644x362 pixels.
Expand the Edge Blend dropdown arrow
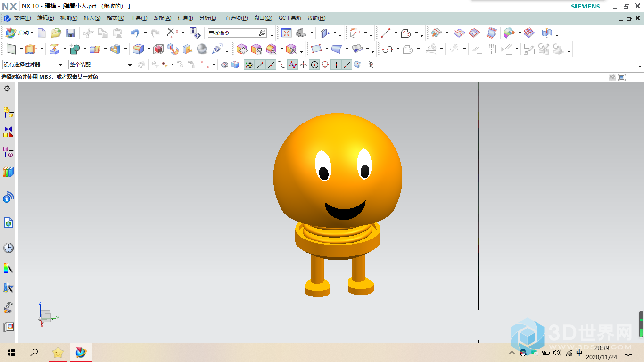click(x=149, y=49)
